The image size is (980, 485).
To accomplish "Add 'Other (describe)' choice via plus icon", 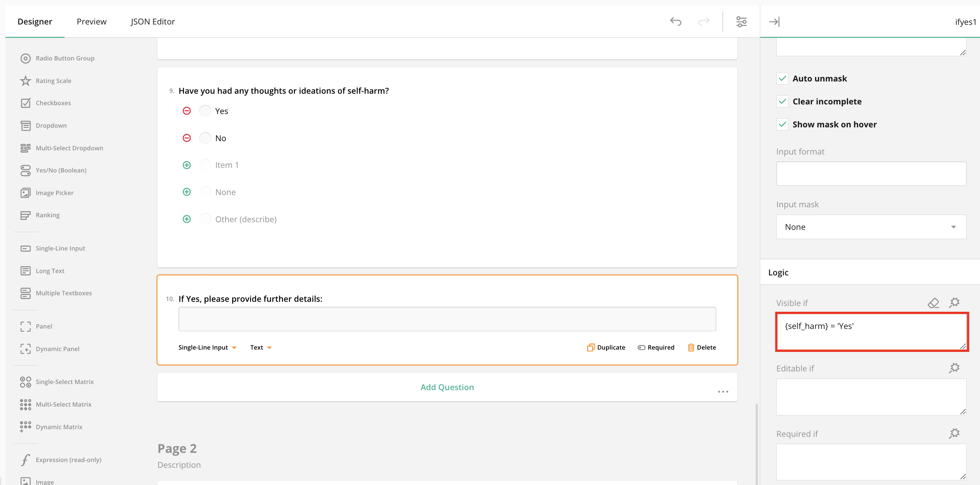I will 187,219.
